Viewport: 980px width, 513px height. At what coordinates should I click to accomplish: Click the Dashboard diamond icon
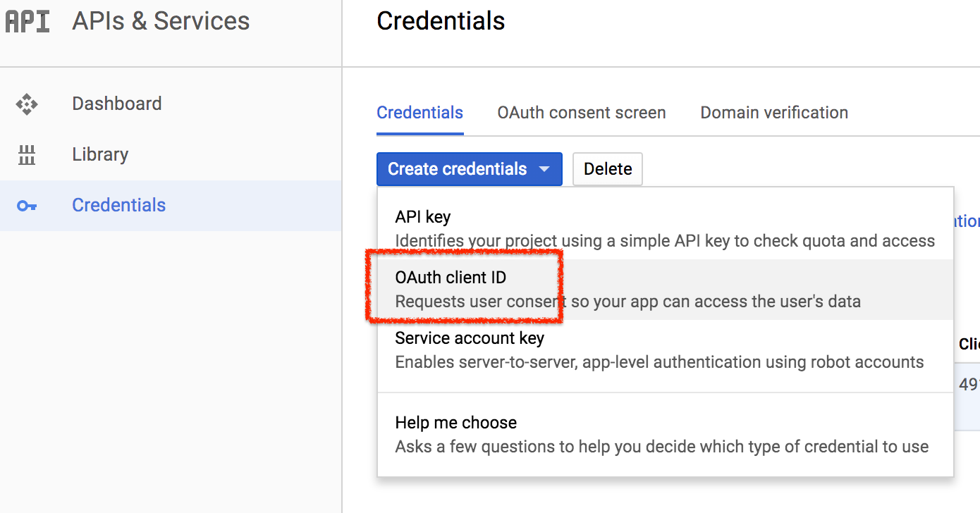click(x=27, y=104)
